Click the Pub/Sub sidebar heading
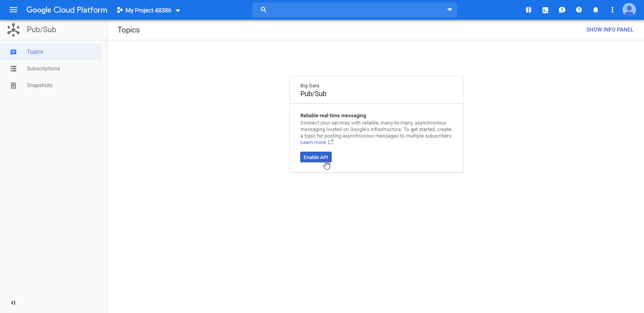The width and height of the screenshot is (644, 313). coord(41,29)
